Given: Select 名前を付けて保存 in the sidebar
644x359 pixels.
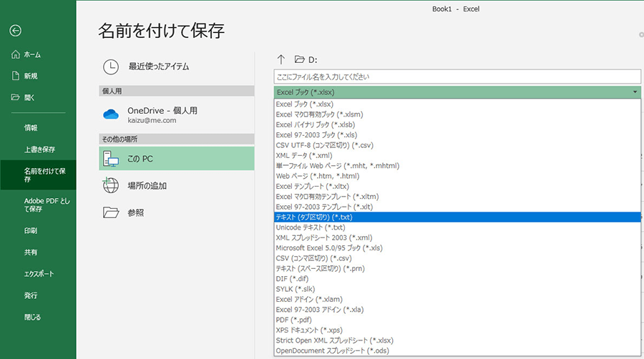Looking at the screenshot, I should coord(38,174).
